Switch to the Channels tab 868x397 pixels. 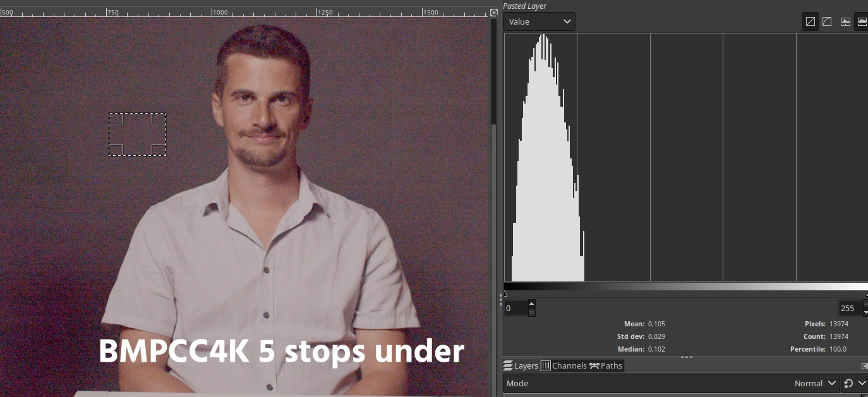pos(564,365)
